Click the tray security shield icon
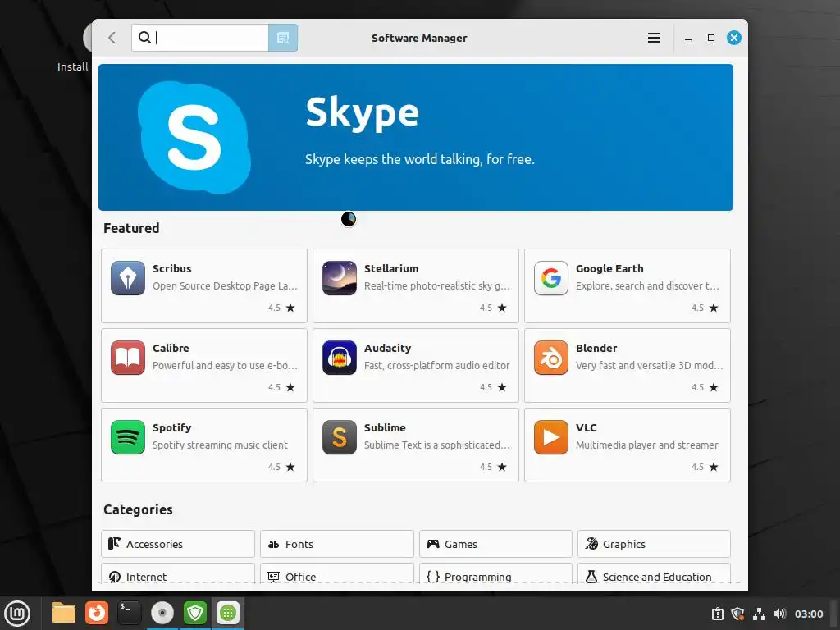The width and height of the screenshot is (840, 630). [x=738, y=614]
